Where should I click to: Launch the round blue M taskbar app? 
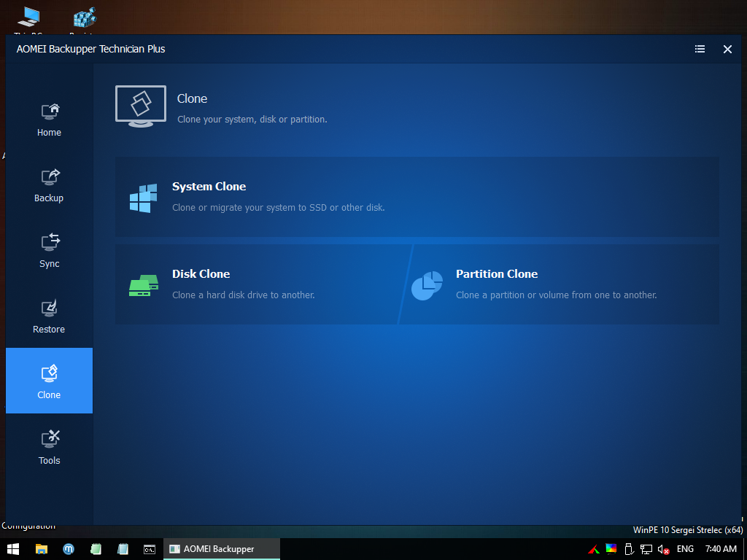(69, 549)
